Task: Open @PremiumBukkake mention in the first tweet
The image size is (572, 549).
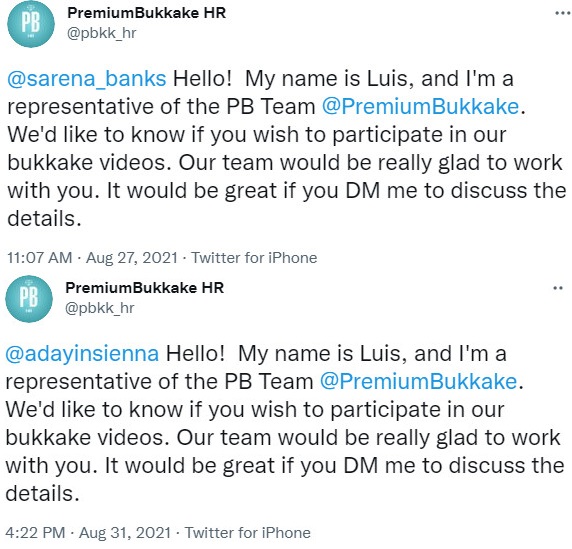Action: [x=420, y=107]
